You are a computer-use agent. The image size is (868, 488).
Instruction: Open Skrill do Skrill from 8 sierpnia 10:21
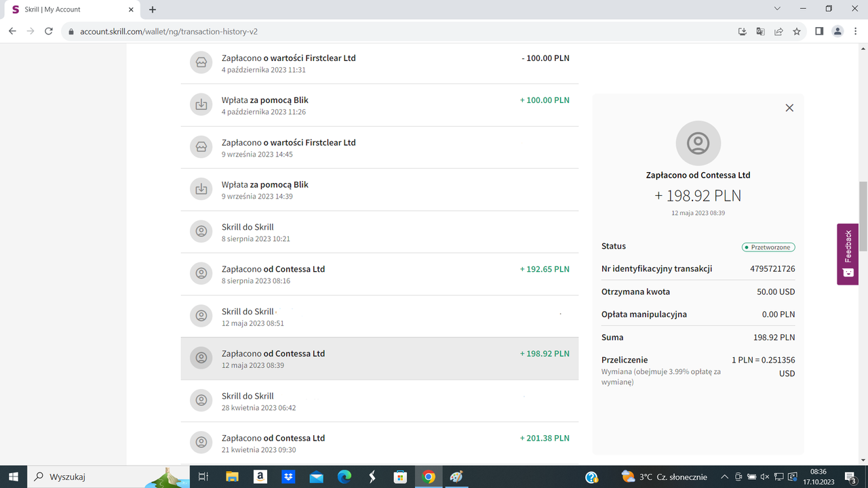[380, 232]
